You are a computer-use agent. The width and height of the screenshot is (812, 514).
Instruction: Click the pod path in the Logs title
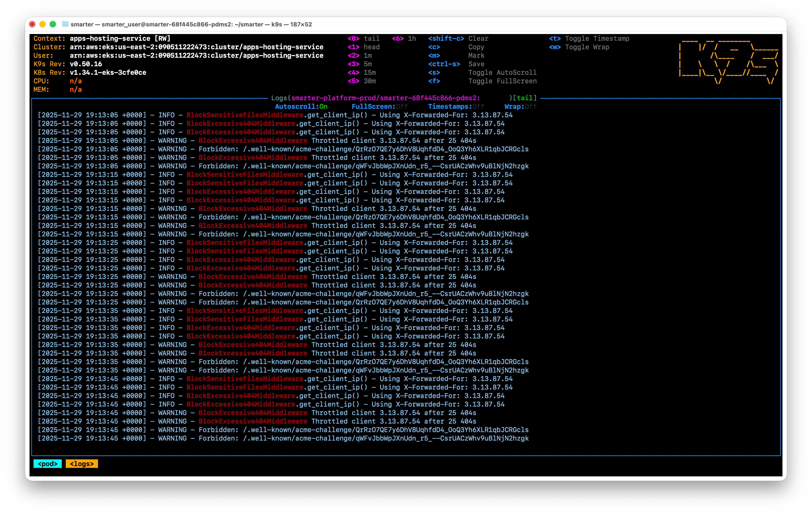[x=386, y=98]
